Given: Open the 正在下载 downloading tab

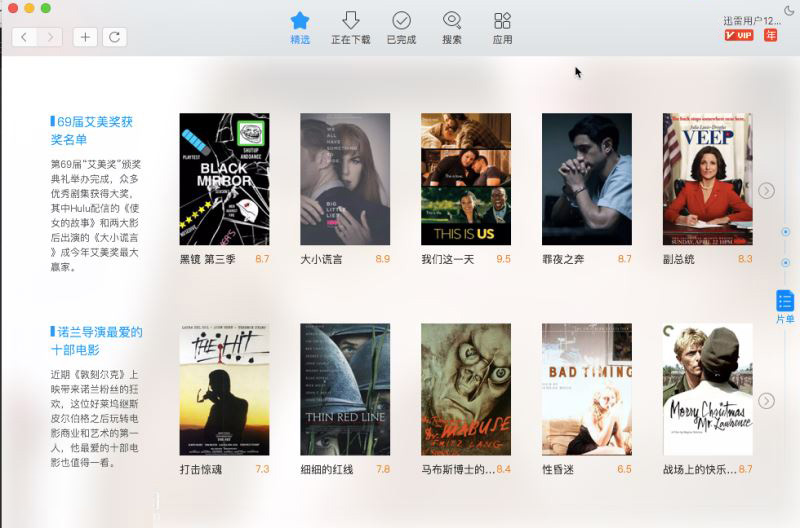Looking at the screenshot, I should pos(351,28).
